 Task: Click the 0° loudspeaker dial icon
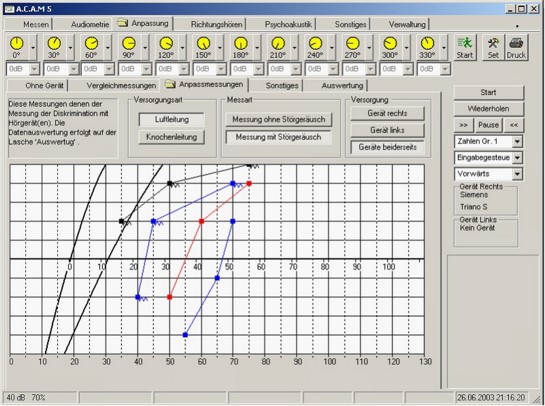tap(16, 44)
